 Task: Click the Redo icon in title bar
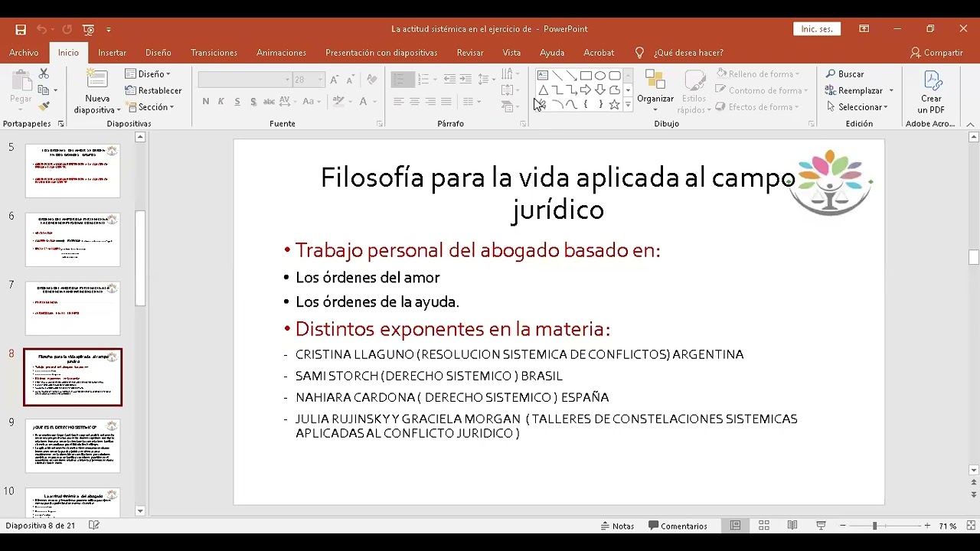[67, 29]
